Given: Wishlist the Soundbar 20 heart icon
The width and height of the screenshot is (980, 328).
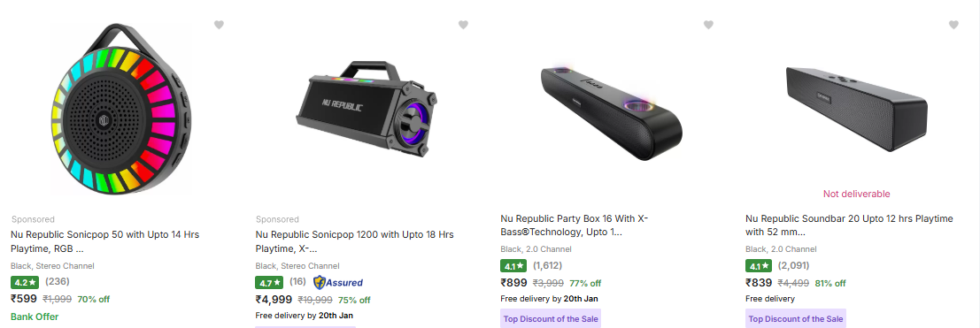Looking at the screenshot, I should pos(953,25).
